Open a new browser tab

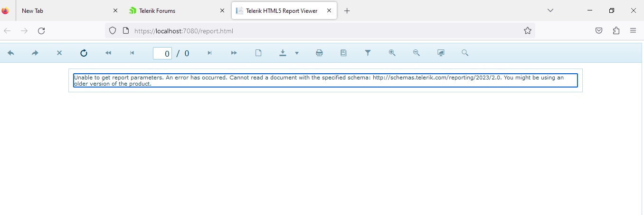click(x=347, y=11)
